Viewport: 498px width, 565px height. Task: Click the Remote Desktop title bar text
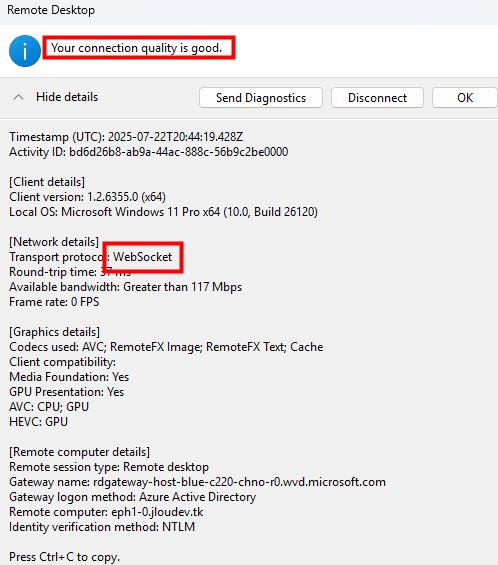click(x=51, y=10)
